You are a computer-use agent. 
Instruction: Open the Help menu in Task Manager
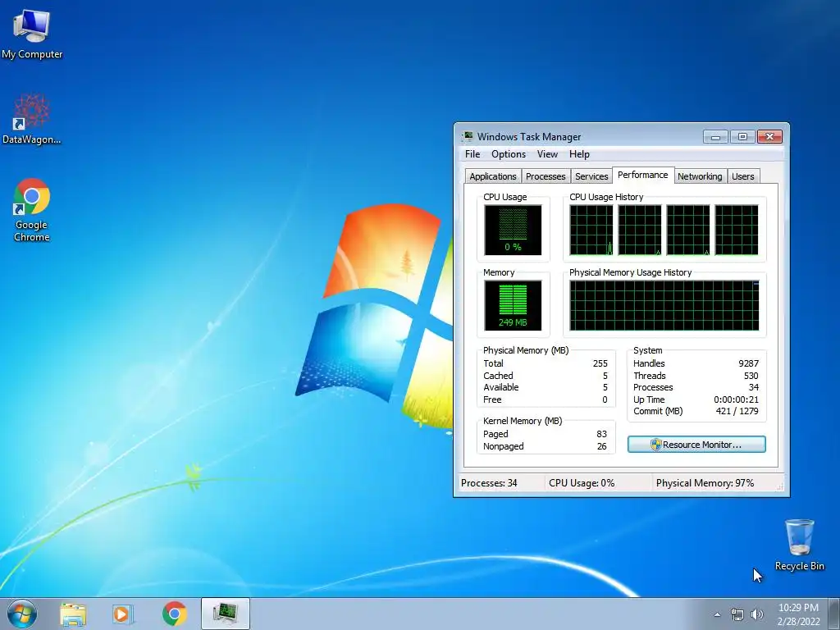(x=579, y=154)
